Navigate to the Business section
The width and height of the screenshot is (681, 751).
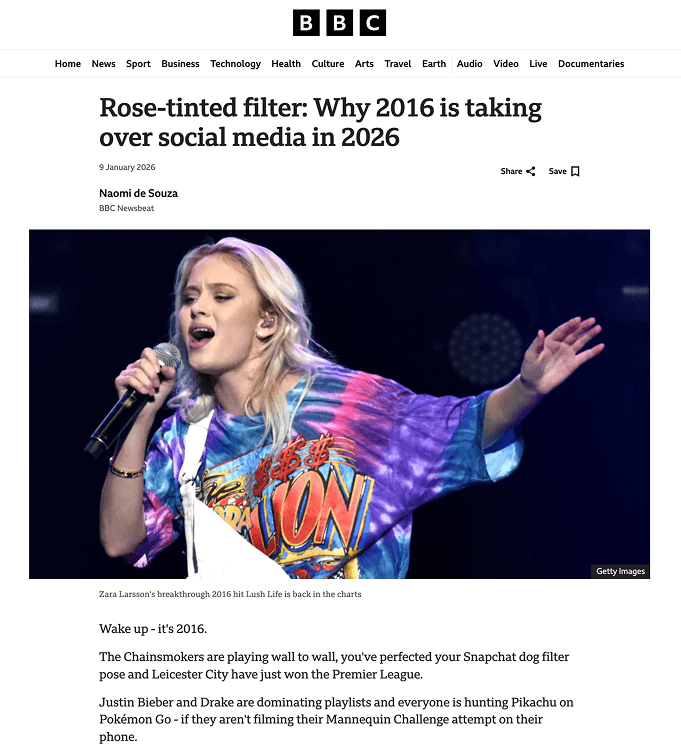pyautogui.click(x=180, y=64)
